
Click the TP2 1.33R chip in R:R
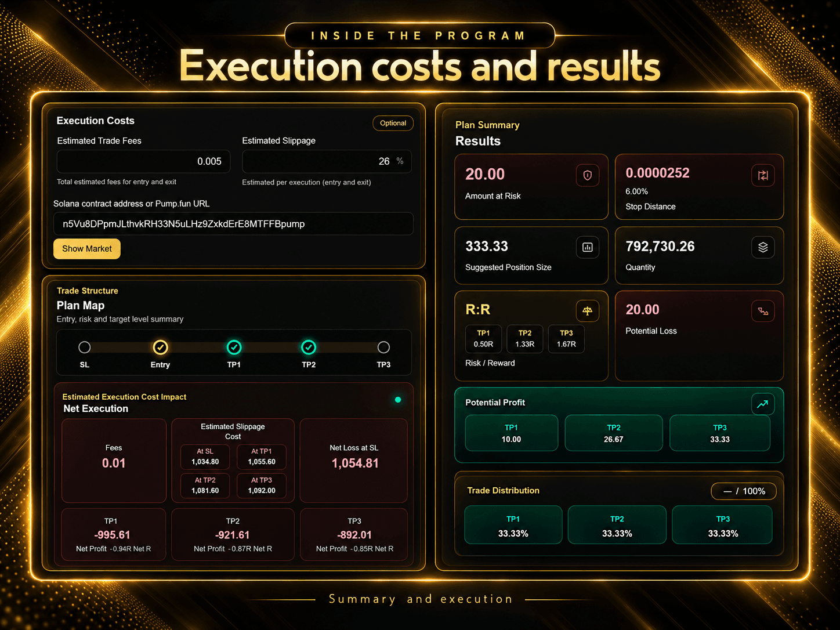coord(525,339)
